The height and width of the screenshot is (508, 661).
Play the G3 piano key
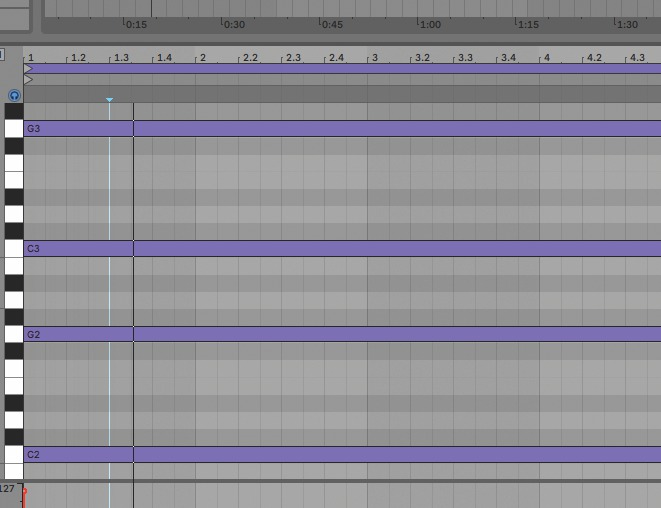pyautogui.click(x=14, y=128)
